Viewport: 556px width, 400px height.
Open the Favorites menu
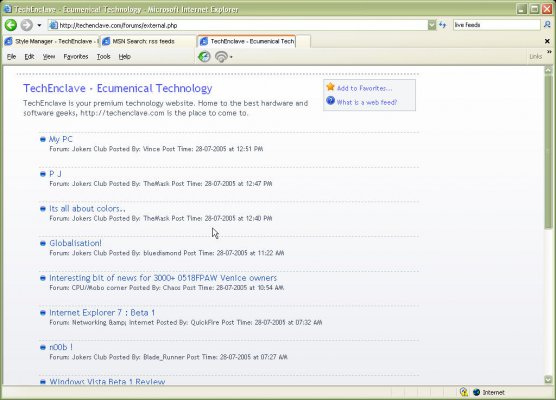pos(76,57)
